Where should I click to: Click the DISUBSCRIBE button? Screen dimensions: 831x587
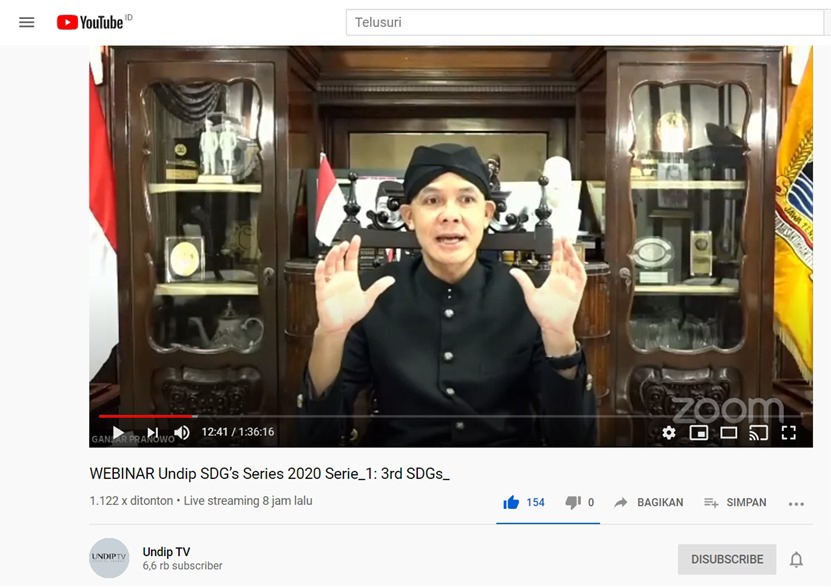[727, 559]
